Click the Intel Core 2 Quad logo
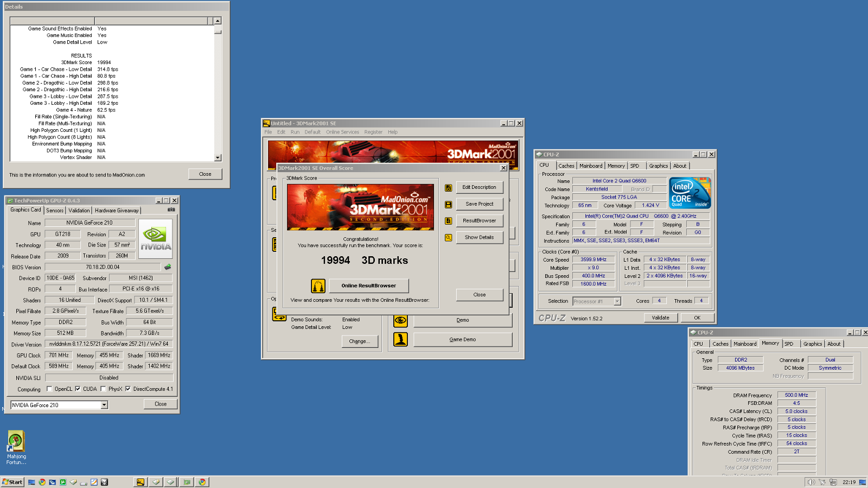 coord(690,193)
